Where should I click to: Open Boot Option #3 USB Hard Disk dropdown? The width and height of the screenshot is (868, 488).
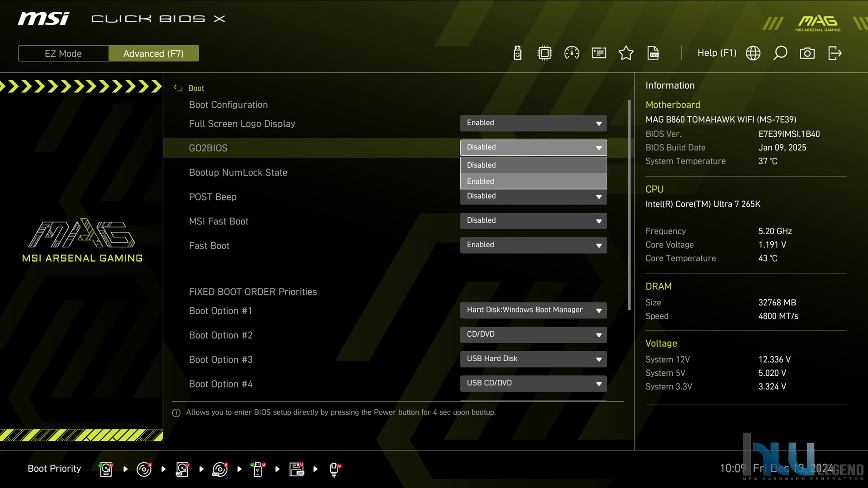[533, 359]
